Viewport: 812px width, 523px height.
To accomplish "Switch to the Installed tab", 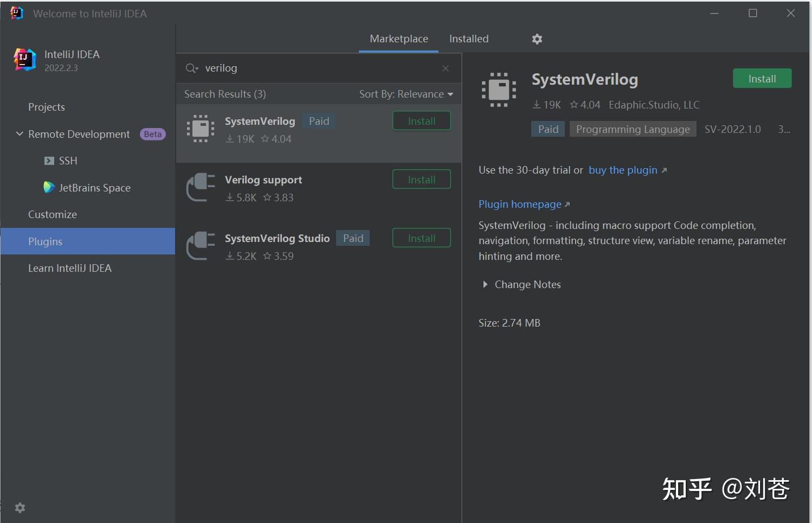I will click(469, 39).
